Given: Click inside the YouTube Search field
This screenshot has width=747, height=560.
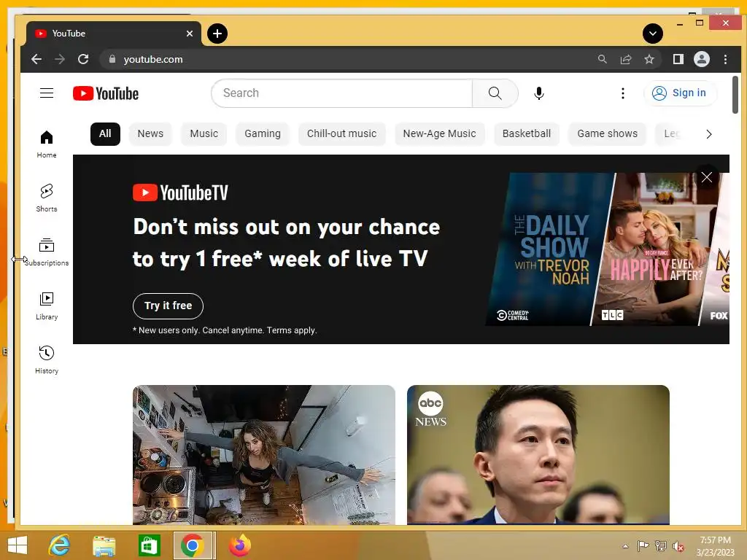Looking at the screenshot, I should (341, 93).
